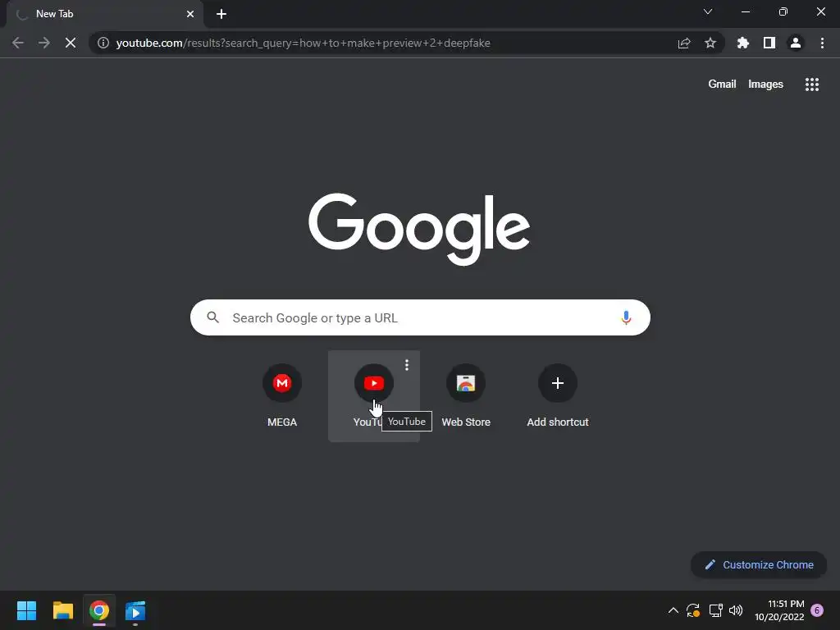Open a new tab with plus
This screenshot has width=840, height=630.
(x=221, y=14)
